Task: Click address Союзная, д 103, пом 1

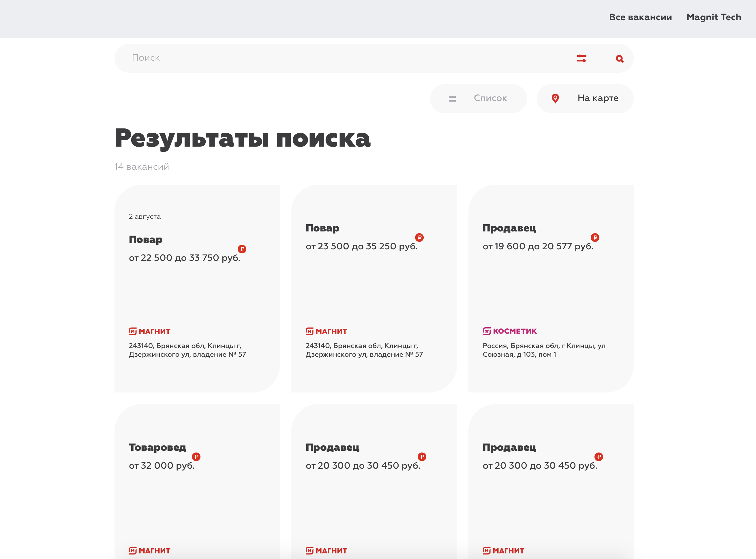Action: (519, 354)
